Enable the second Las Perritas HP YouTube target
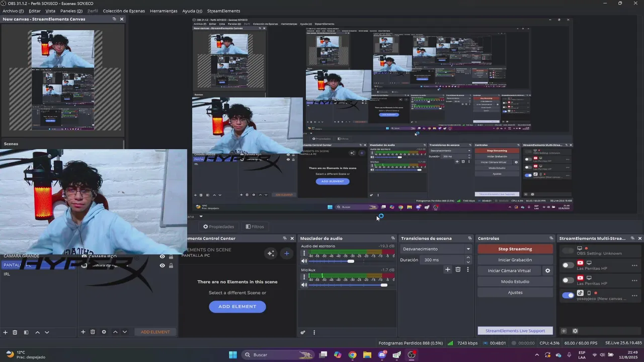Screen dimensions: 644x362 (568, 281)
